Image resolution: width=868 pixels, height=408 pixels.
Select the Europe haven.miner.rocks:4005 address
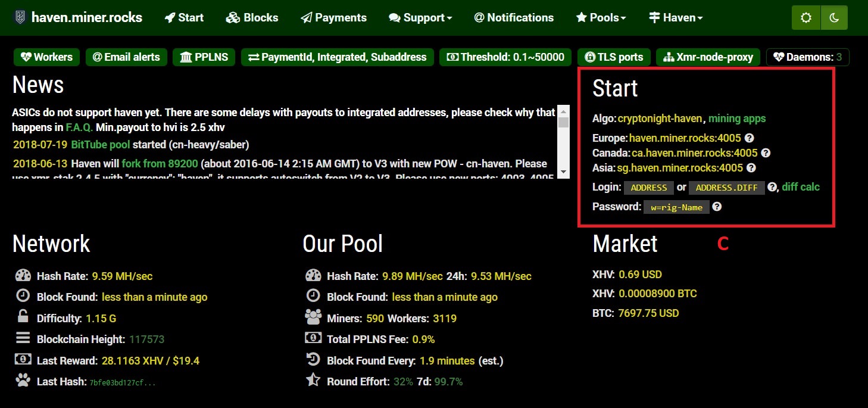685,138
